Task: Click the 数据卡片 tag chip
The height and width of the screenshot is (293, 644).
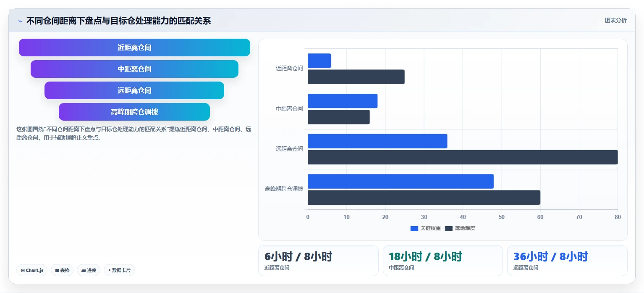Action: click(x=119, y=270)
